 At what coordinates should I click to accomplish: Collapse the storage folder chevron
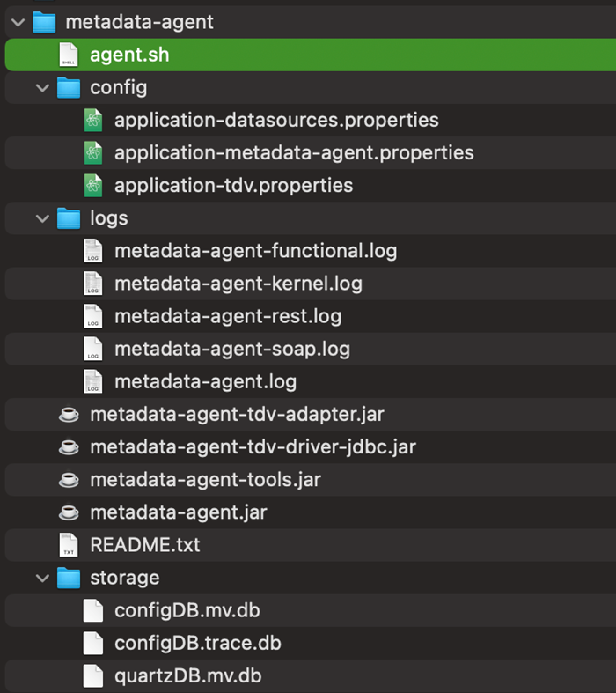tap(42, 578)
